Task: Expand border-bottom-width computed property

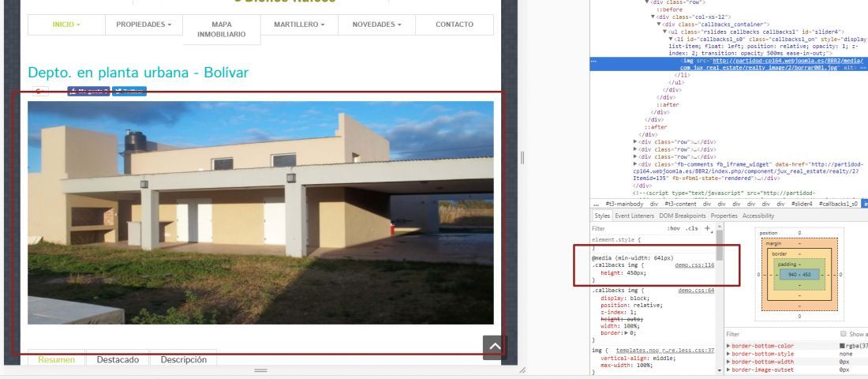Action: coord(728,362)
